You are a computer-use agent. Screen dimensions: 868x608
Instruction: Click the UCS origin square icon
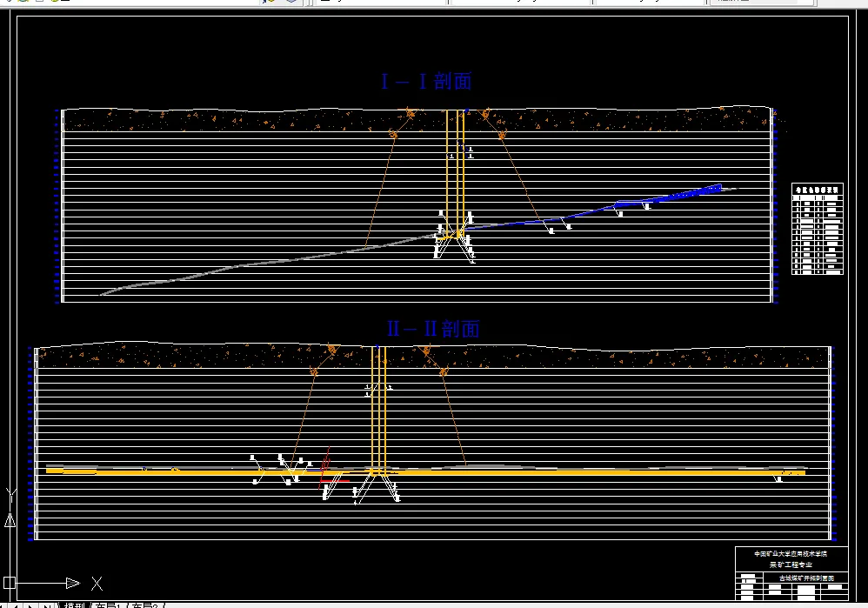[9, 583]
